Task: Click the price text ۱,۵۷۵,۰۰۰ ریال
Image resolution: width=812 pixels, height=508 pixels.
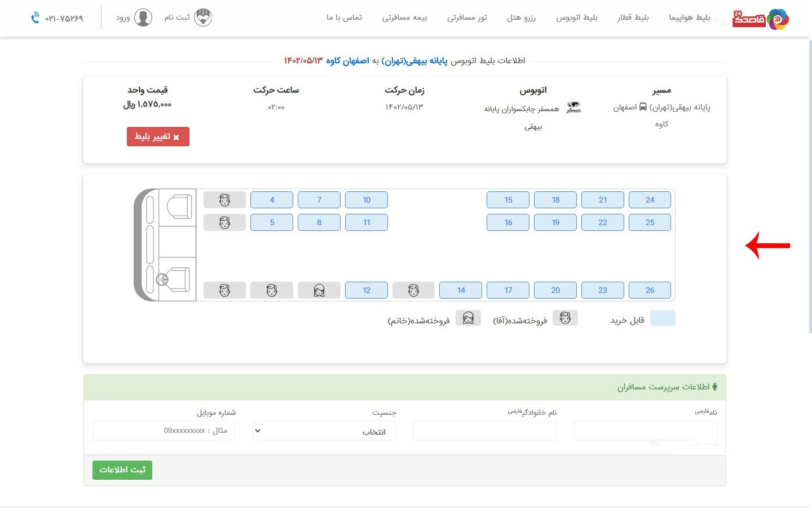Action: 147,104
